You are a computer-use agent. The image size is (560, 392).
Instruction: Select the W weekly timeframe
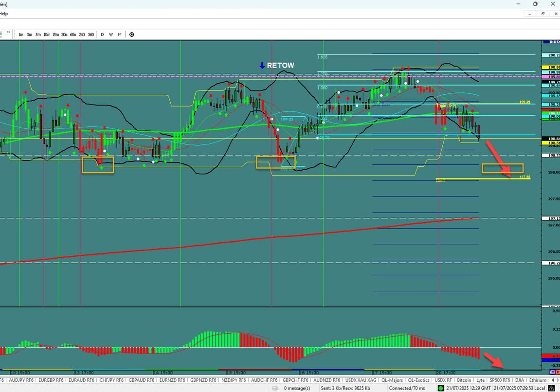pos(110,35)
